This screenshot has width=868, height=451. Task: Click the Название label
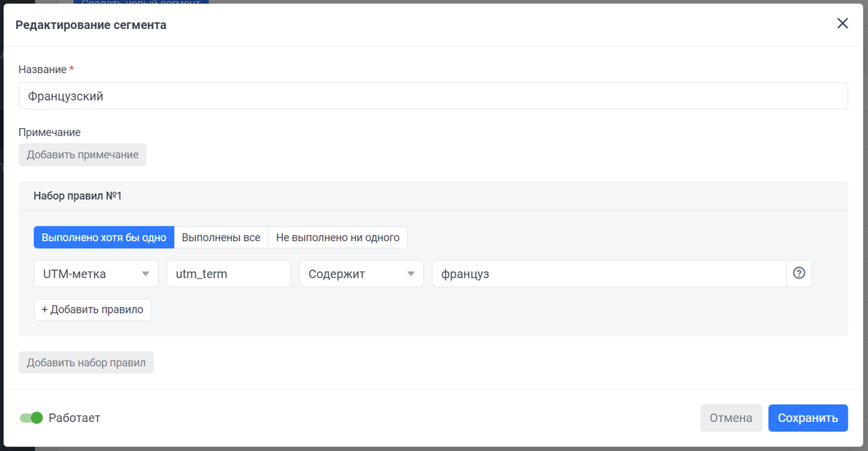46,69
